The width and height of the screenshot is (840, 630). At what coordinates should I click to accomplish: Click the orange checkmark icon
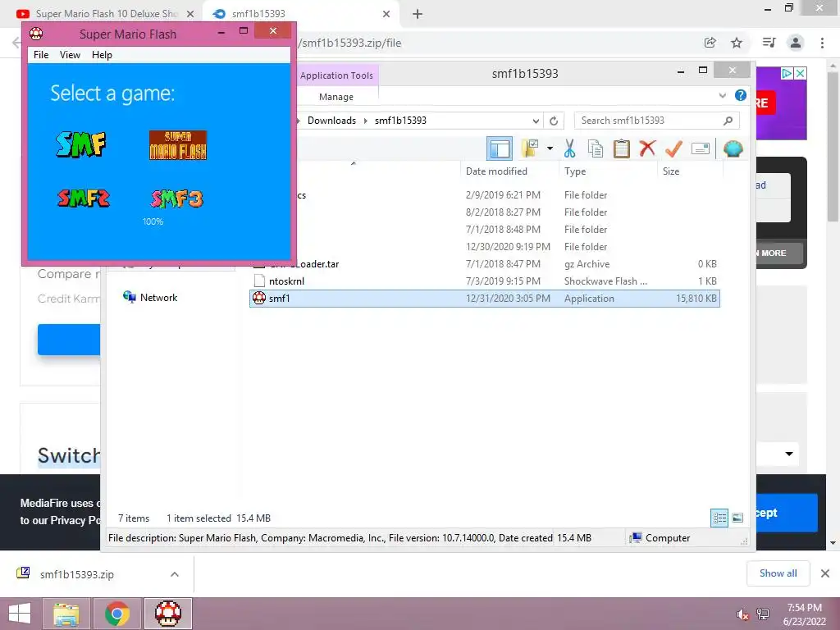coord(673,148)
